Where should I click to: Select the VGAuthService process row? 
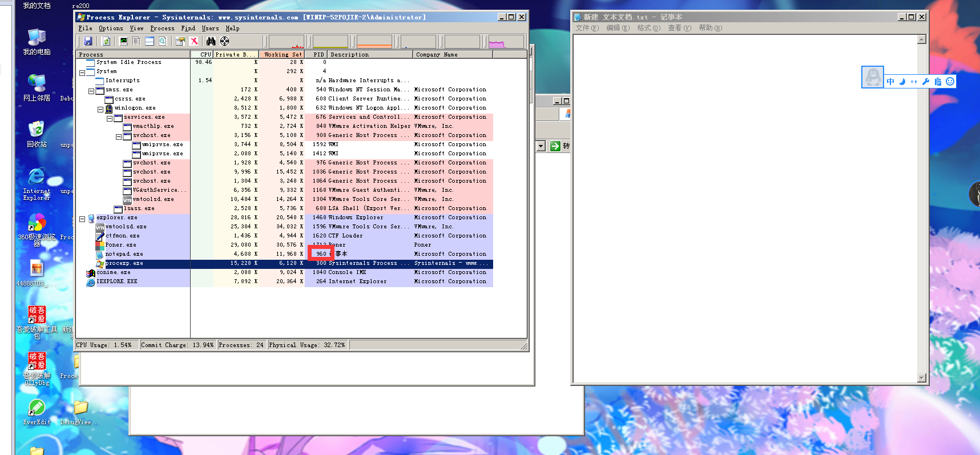click(x=285, y=190)
